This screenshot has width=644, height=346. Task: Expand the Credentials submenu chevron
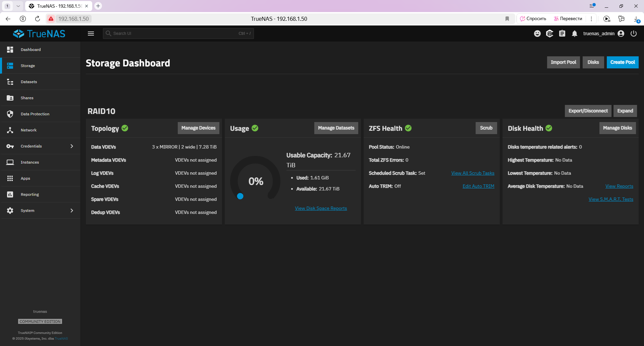tap(71, 146)
